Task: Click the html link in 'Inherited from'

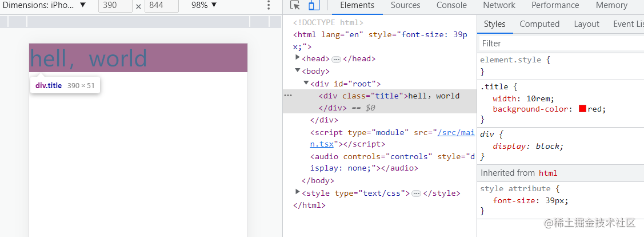Action: (548, 173)
